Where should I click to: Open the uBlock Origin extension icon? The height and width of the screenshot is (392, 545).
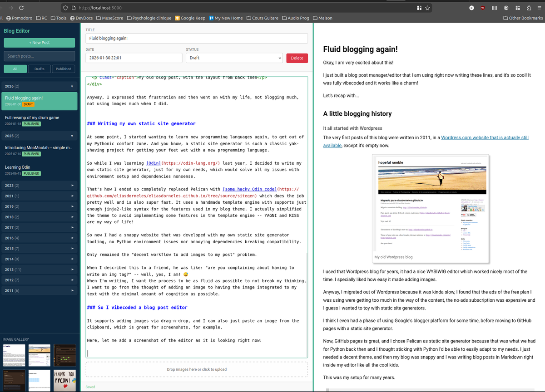[x=482, y=8]
